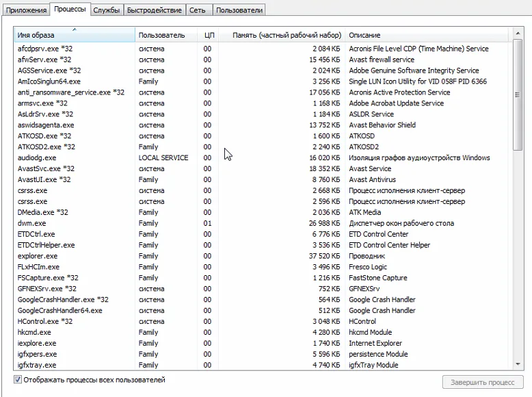Click the LOCAL SERVICE user cell
This screenshot has height=397, width=532.
(163, 157)
